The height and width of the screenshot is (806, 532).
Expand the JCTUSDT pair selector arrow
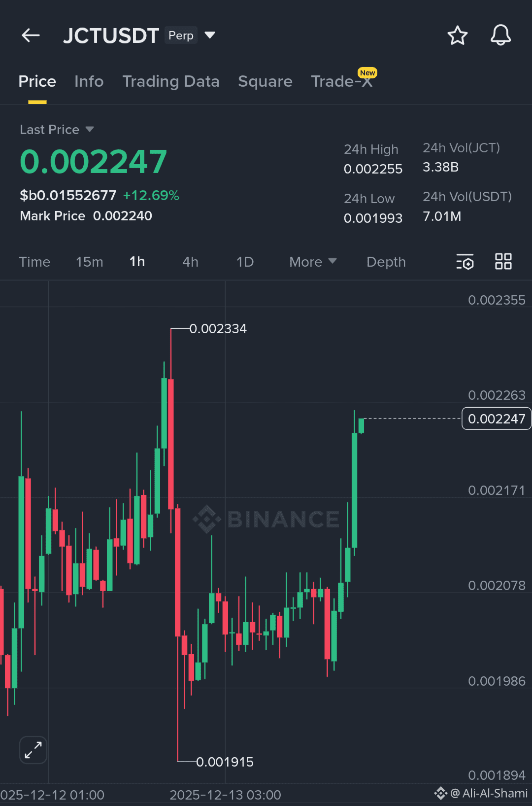point(210,35)
